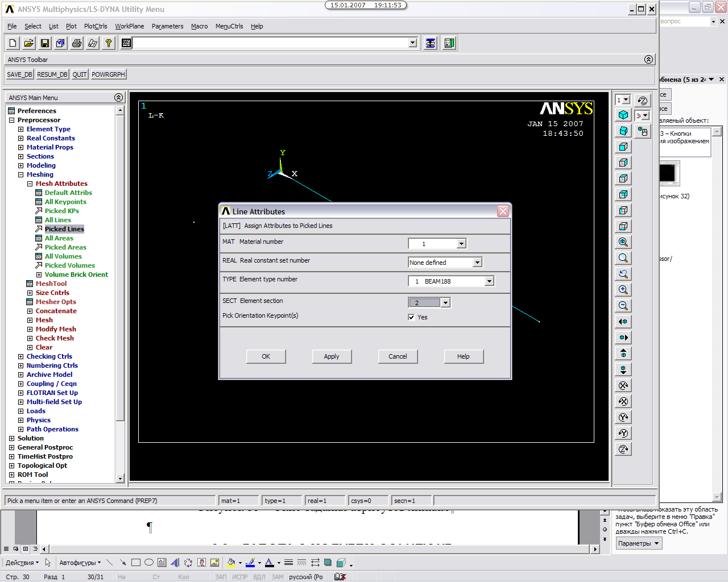Open the WorkPlane menu
This screenshot has width=728, height=582.
pos(130,26)
